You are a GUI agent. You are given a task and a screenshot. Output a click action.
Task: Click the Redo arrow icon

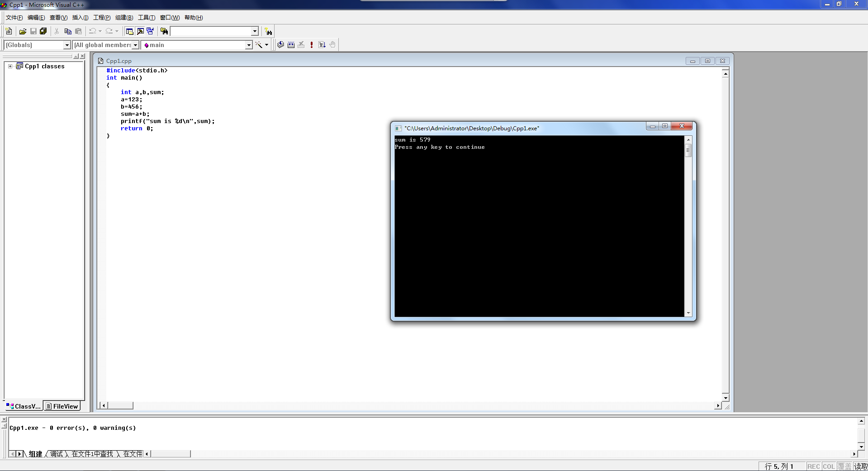(109, 31)
